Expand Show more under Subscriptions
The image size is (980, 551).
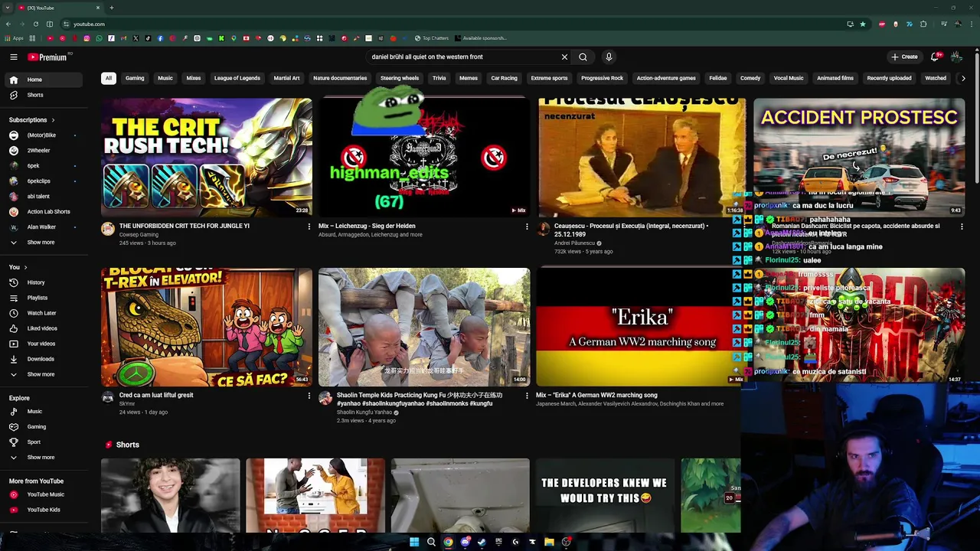[x=44, y=243]
